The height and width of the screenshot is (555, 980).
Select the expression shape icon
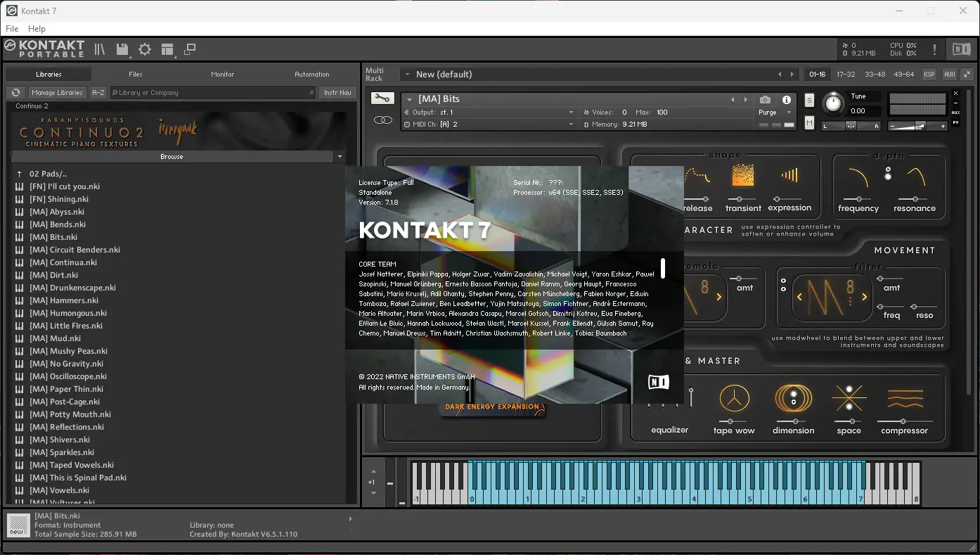(789, 175)
